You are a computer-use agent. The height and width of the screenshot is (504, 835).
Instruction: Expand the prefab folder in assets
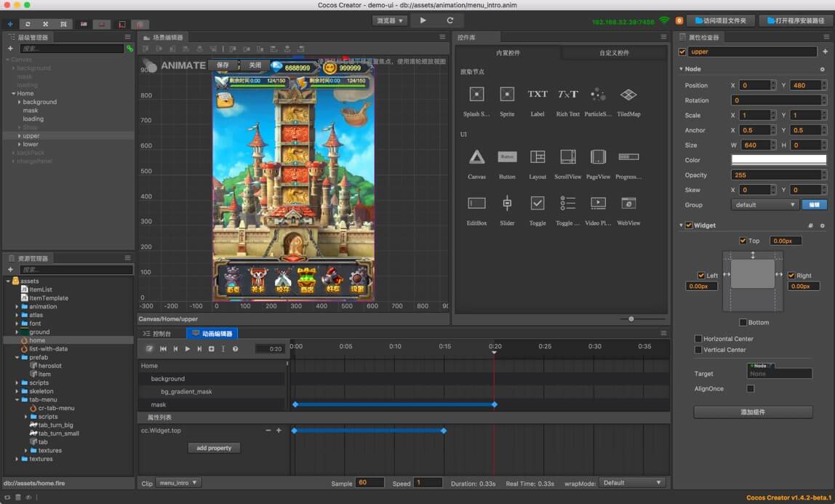(x=17, y=357)
